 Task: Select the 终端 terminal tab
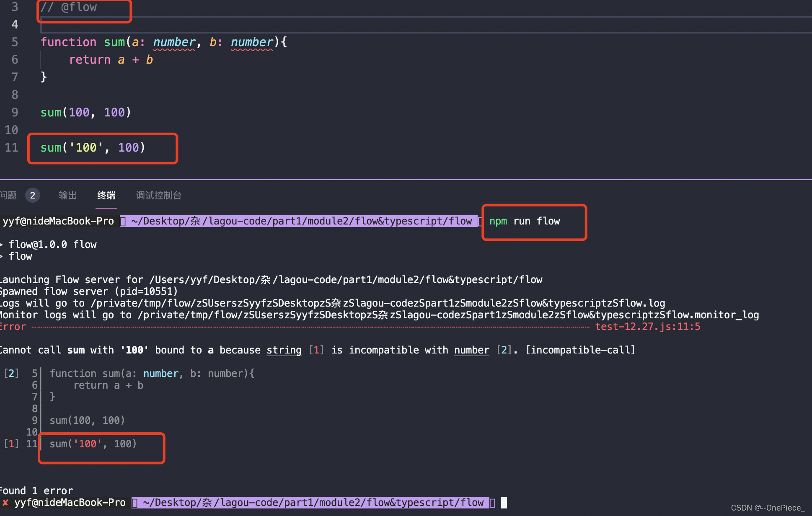[106, 195]
